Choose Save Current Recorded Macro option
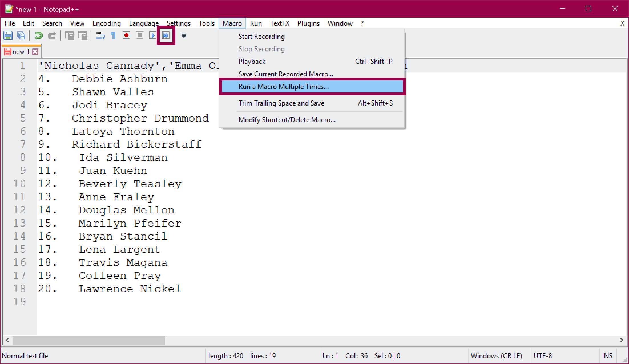 click(286, 74)
